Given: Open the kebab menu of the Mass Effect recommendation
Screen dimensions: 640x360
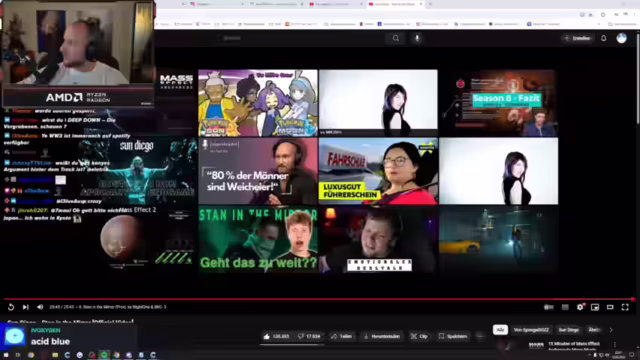Looking at the screenshot, I should pos(615,345).
